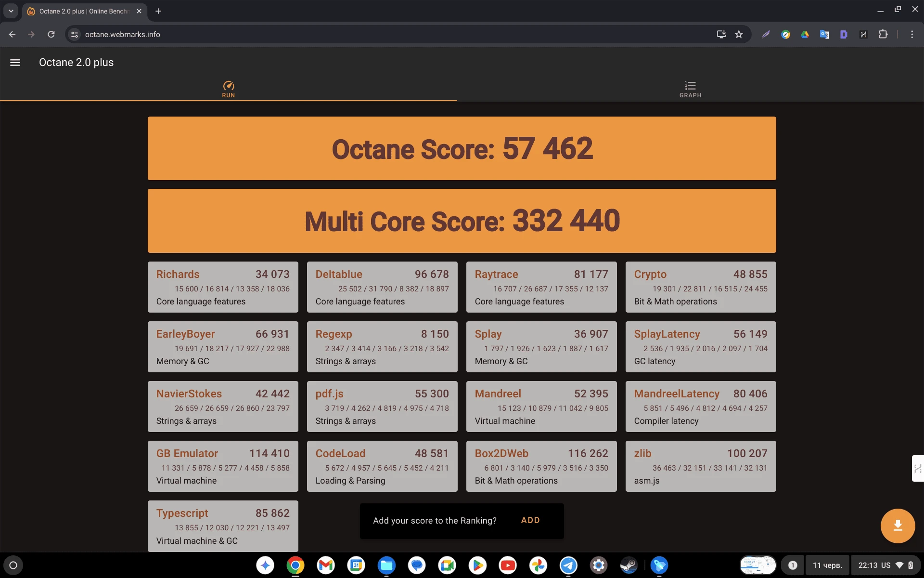Screen dimensions: 924x578
Task: Open Google Calendar from the shelf
Action: click(x=356, y=565)
